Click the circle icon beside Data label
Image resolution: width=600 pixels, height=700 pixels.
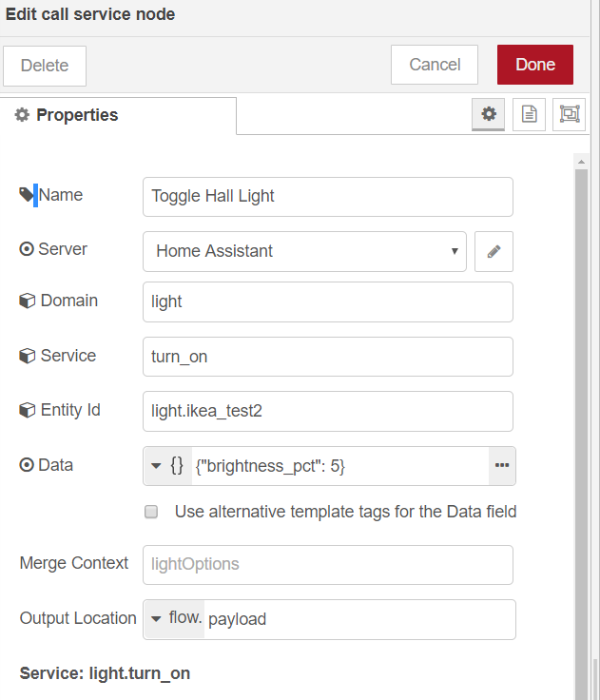(27, 465)
